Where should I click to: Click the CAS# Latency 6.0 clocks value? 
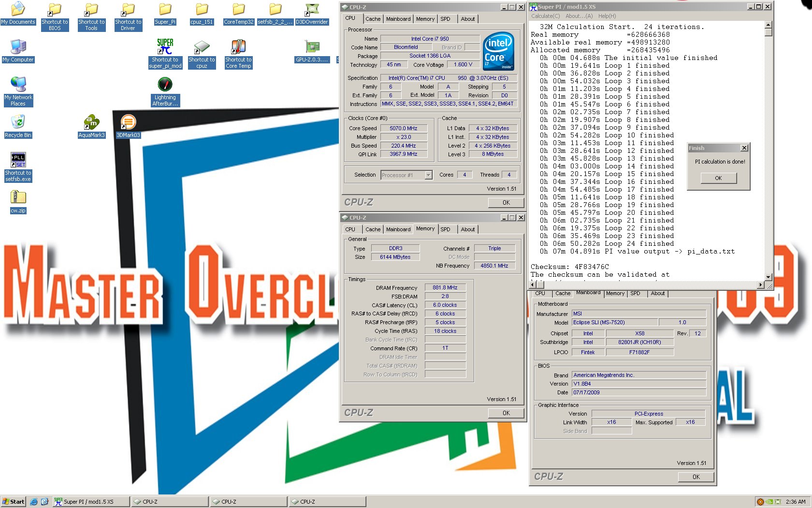(x=445, y=305)
